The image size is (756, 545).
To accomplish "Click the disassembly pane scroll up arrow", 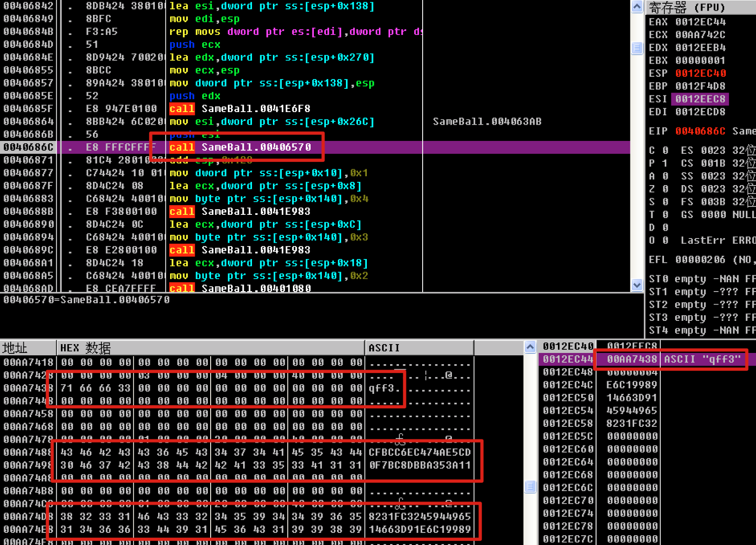I will click(x=637, y=7).
